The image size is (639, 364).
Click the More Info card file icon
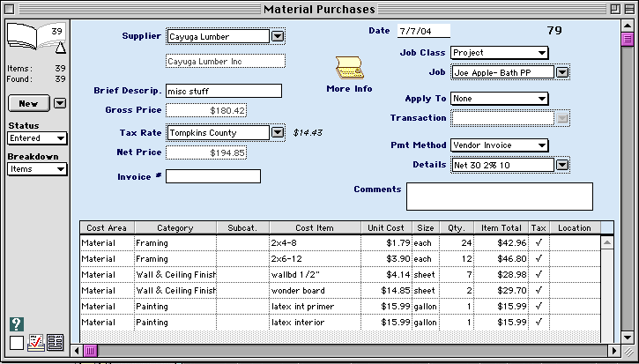[x=349, y=68]
